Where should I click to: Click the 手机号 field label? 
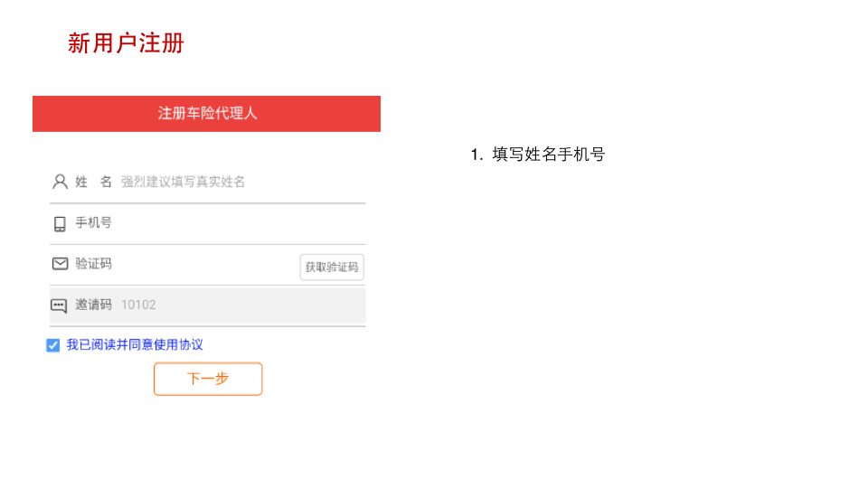[x=93, y=223]
